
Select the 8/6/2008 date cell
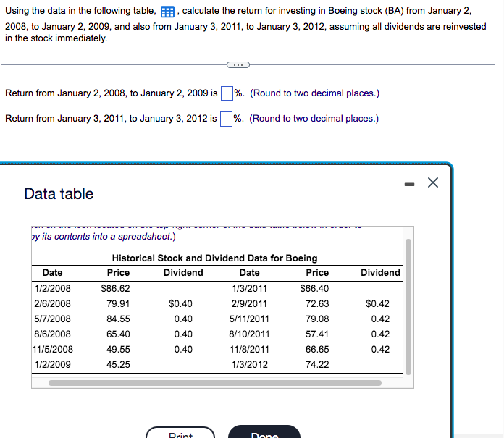[52, 334]
